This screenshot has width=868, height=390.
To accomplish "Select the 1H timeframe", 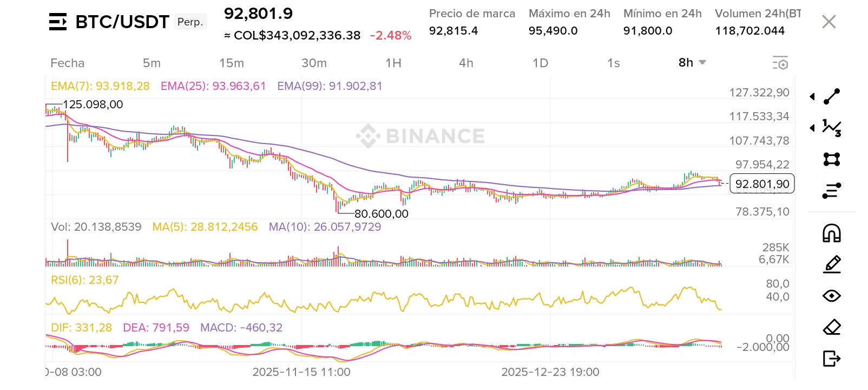I will [x=393, y=63].
